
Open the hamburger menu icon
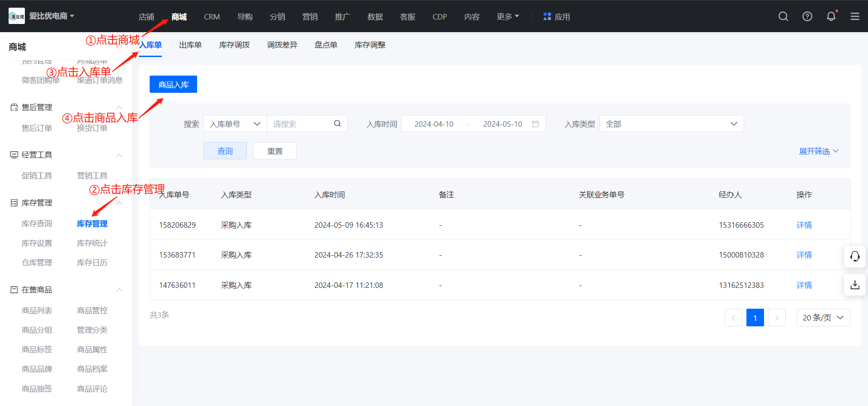click(855, 16)
